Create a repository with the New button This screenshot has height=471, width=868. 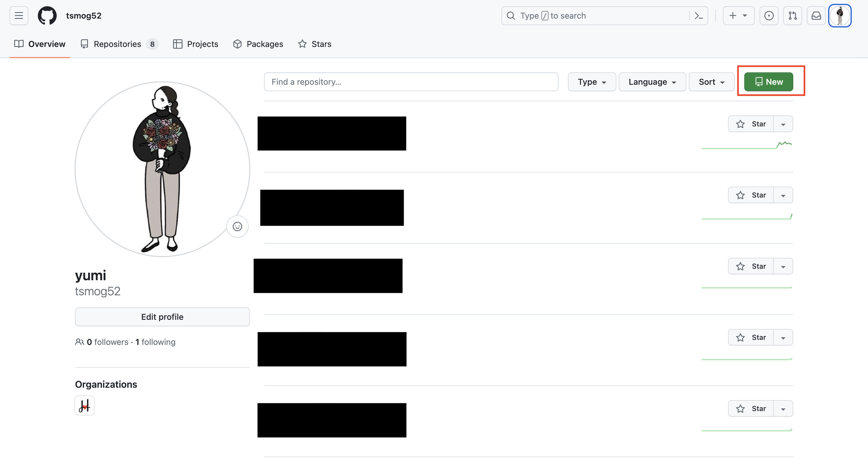pyautogui.click(x=768, y=81)
